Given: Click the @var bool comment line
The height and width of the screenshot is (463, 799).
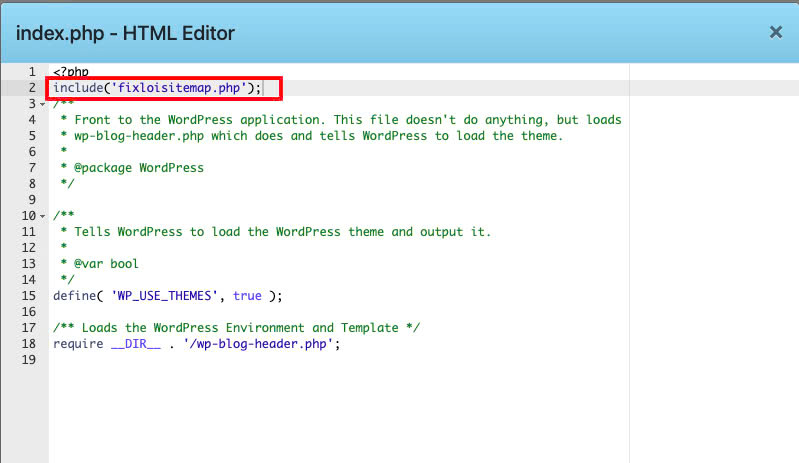Looking at the screenshot, I should (103, 264).
